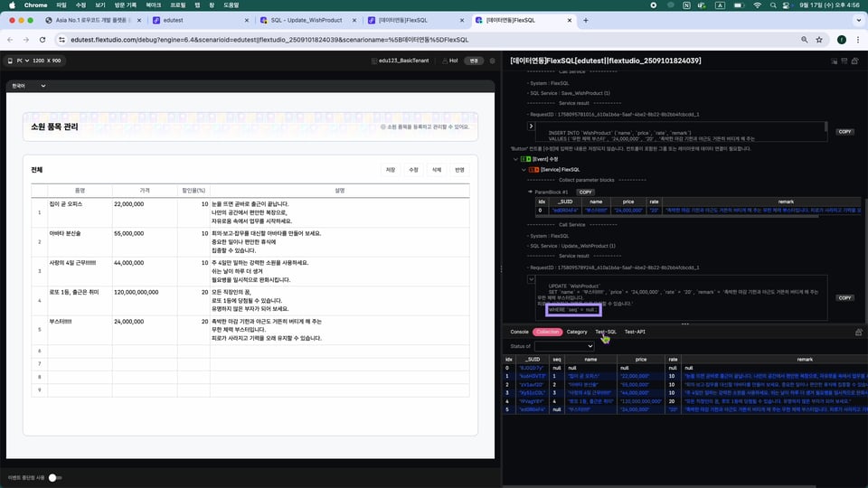Open macOS Control Center
The height and width of the screenshot is (488, 868).
[786, 5]
